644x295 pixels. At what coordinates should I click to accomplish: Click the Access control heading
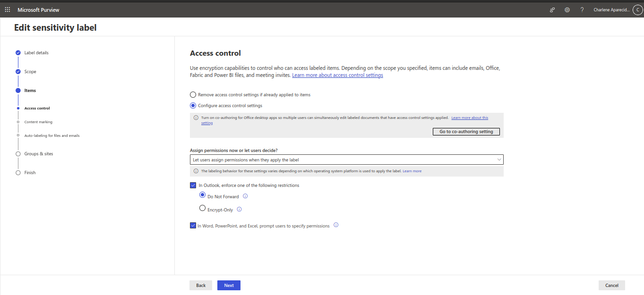coord(215,53)
